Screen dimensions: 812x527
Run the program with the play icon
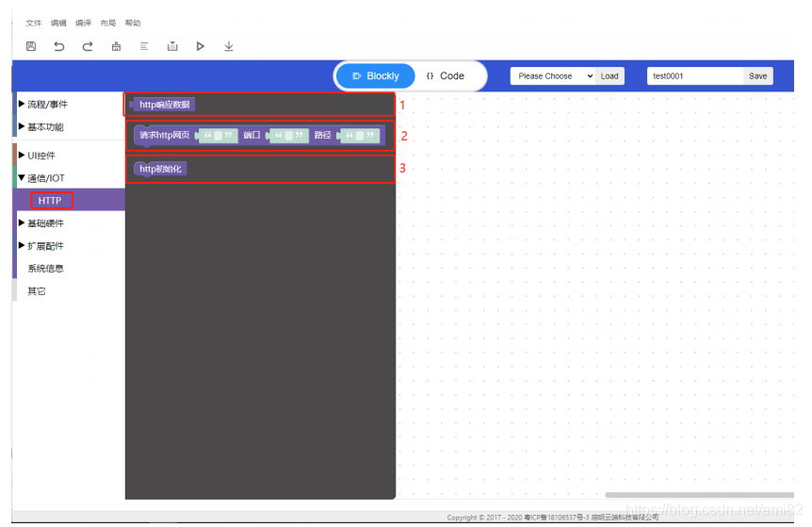pos(201,46)
